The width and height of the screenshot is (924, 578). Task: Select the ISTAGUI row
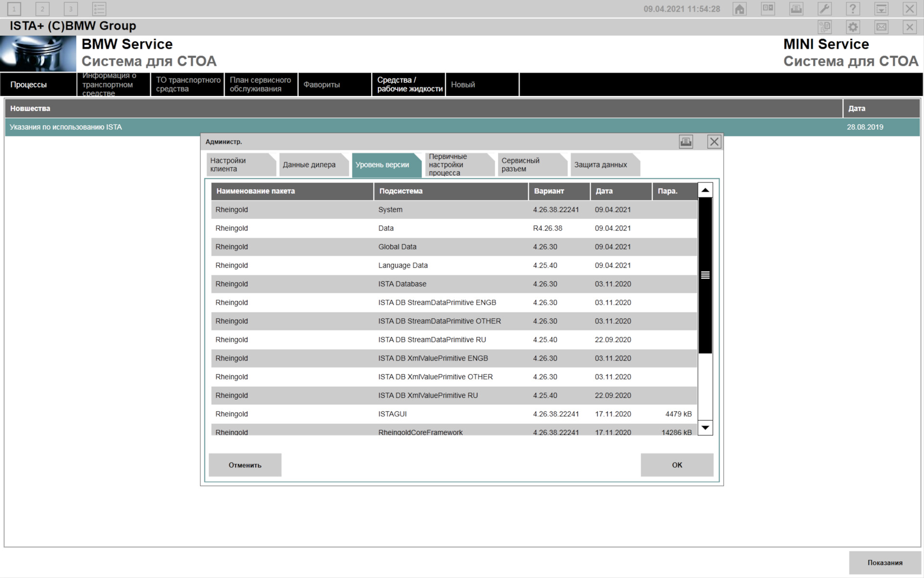point(454,414)
